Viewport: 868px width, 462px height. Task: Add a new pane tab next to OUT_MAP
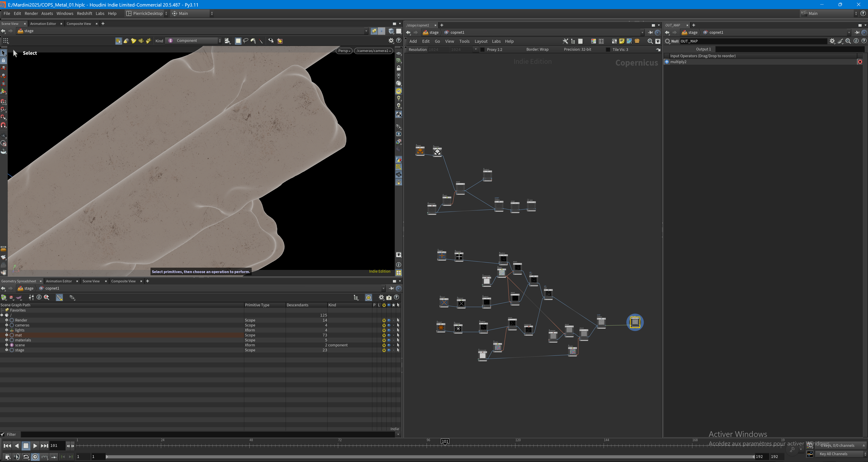pyautogui.click(x=694, y=25)
